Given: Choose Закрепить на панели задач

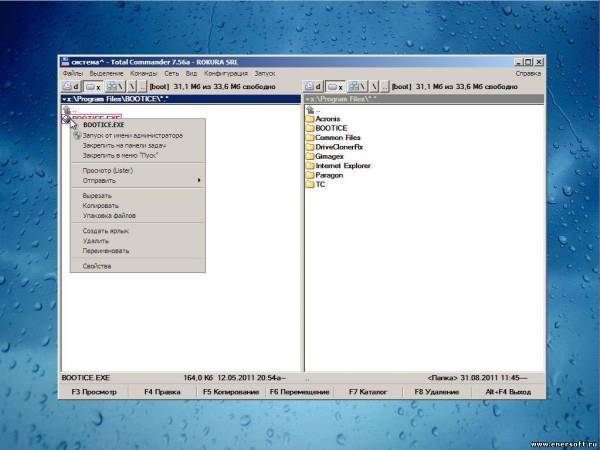Looking at the screenshot, I should coord(138,145).
